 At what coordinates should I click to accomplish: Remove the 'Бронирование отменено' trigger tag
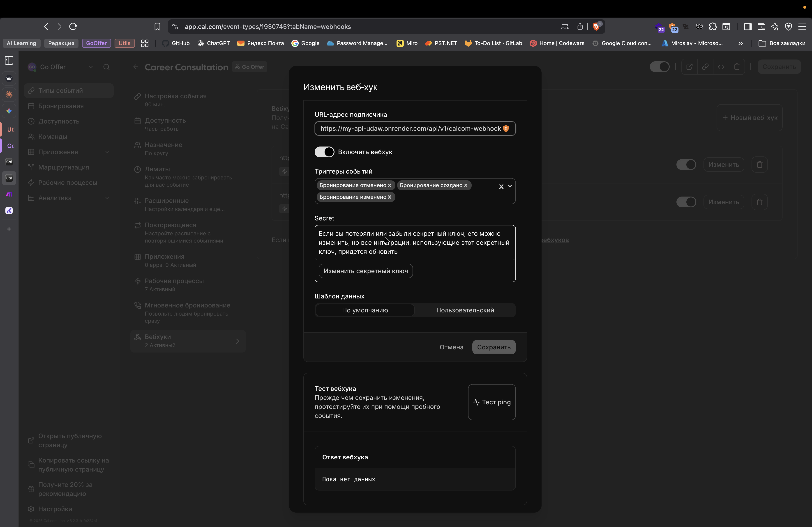389,186
